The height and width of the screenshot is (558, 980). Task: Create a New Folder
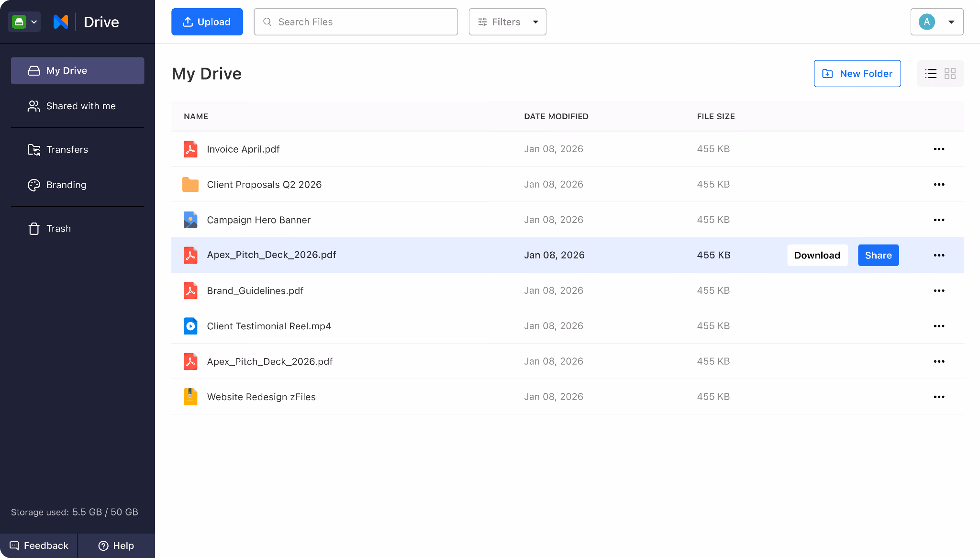(x=857, y=74)
